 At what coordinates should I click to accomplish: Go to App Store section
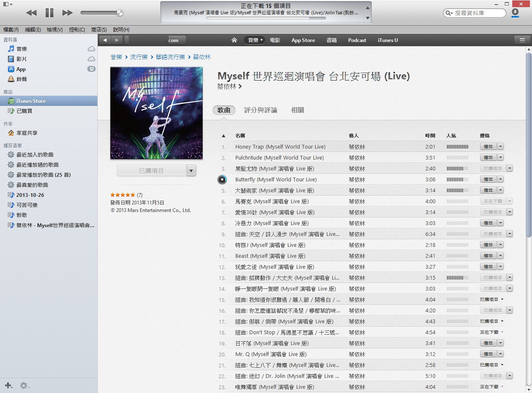tap(303, 40)
